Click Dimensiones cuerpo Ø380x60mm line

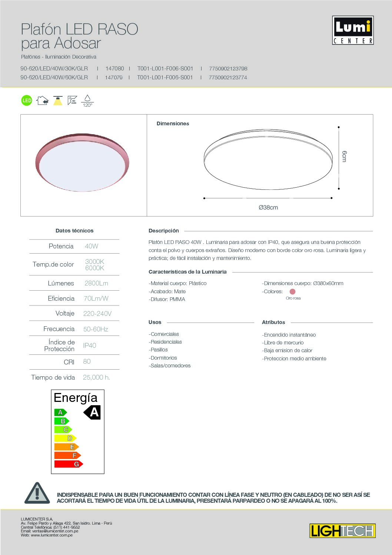click(x=303, y=283)
